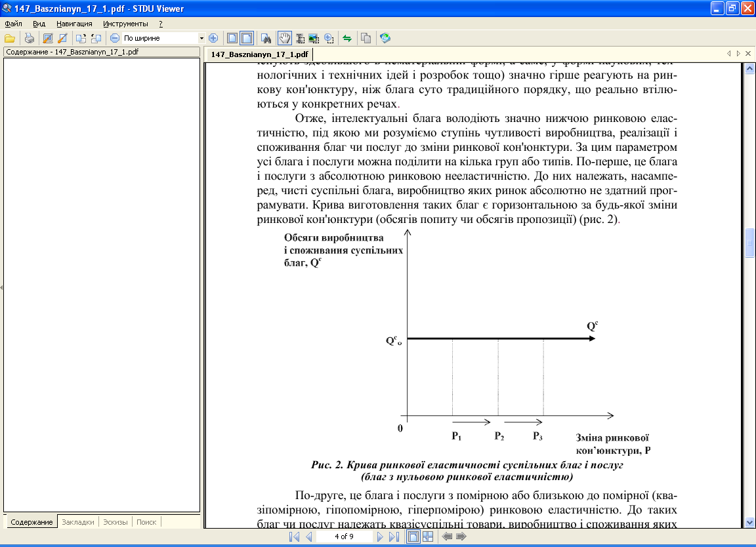The image size is (756, 547).
Task: Navigate back with gray left arrow
Action: 446,537
